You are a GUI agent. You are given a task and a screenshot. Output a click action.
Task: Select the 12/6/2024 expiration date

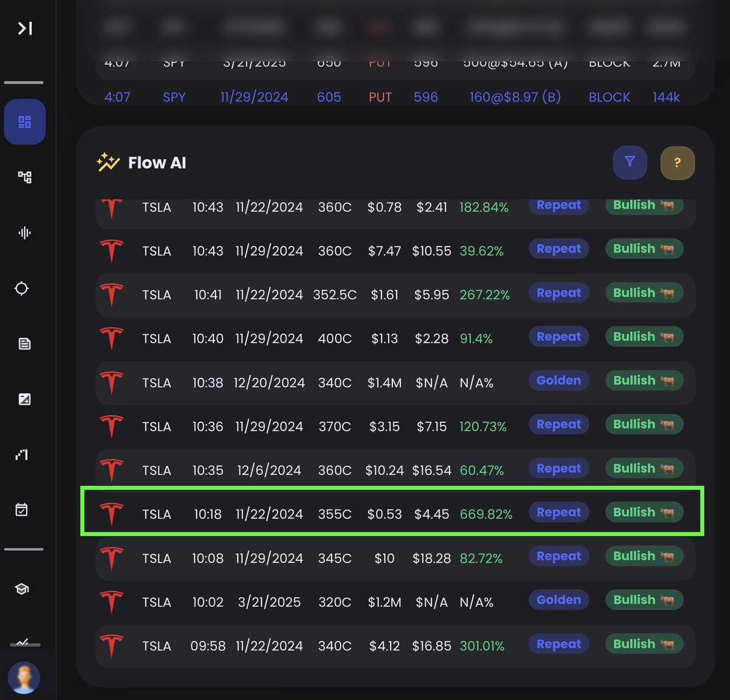[269, 471]
